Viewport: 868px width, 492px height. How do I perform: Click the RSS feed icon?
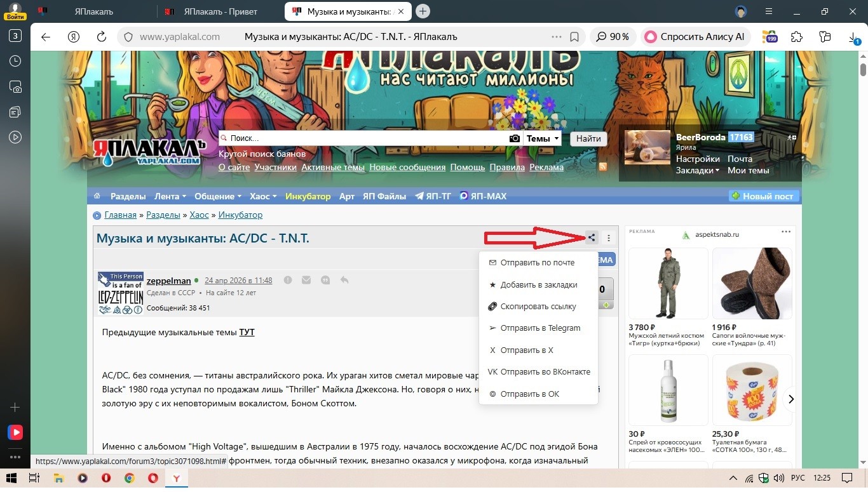[x=602, y=167]
